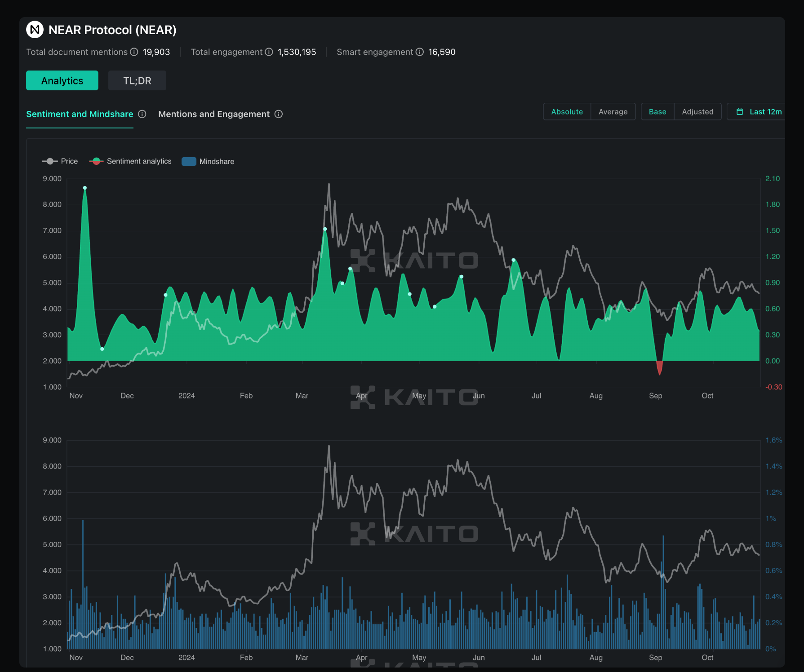Click the Smart engagement label
This screenshot has height=672, width=804.
[x=375, y=52]
